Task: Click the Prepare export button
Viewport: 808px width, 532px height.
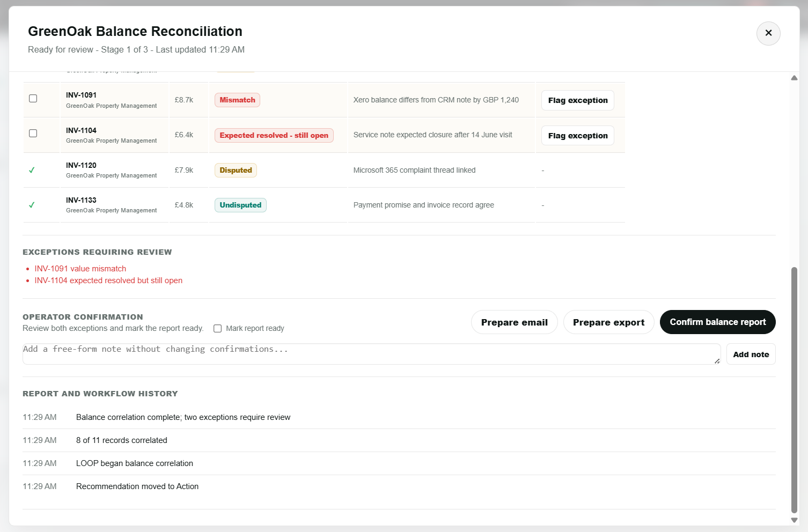Action: click(x=609, y=322)
